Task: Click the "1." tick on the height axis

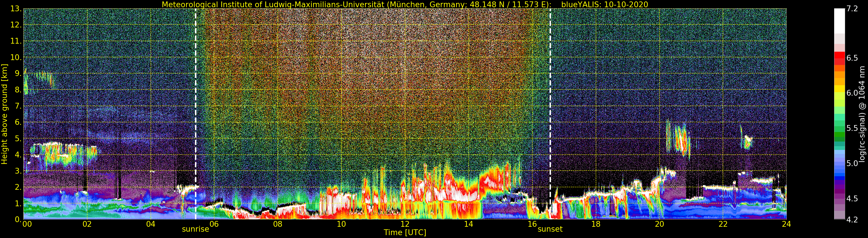Action: 18,203
